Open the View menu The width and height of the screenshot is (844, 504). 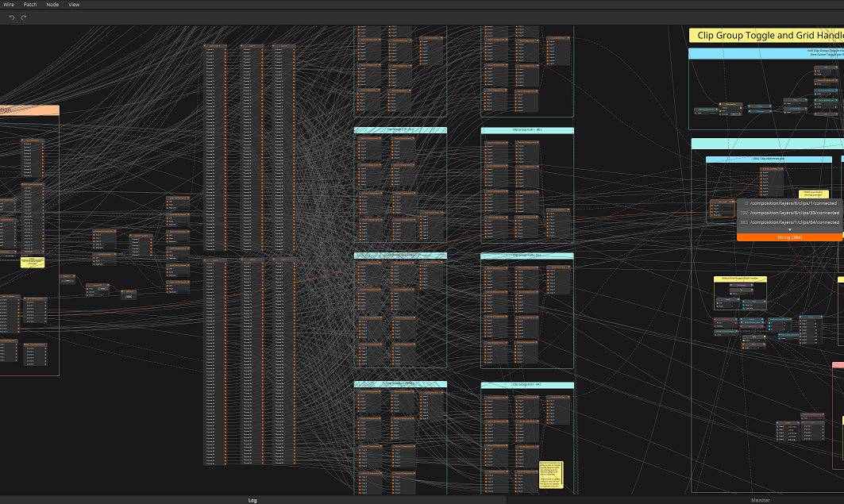click(x=74, y=5)
